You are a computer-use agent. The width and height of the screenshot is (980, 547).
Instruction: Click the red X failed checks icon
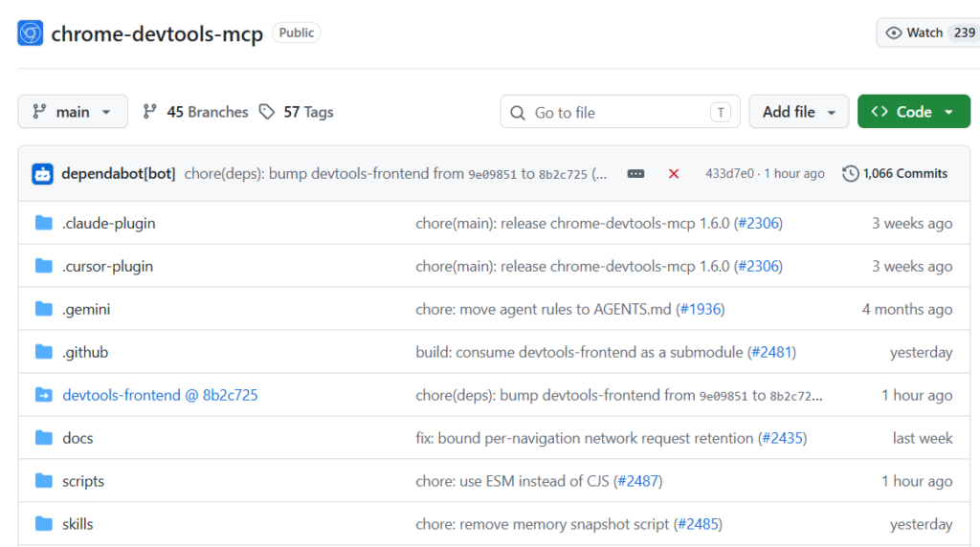[673, 174]
